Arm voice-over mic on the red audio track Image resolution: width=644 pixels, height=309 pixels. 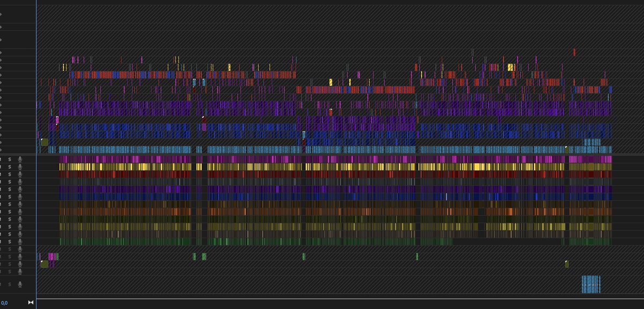pyautogui.click(x=20, y=174)
